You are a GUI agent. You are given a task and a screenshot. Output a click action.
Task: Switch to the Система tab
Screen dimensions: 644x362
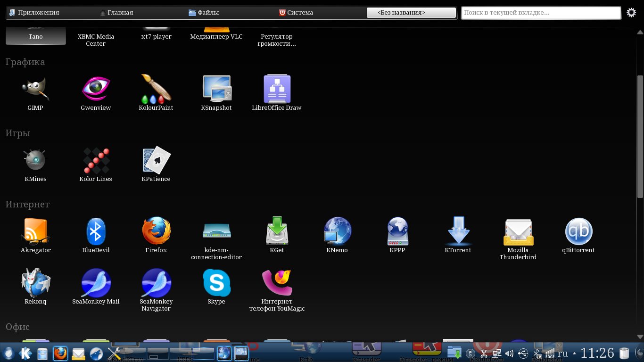[296, 13]
